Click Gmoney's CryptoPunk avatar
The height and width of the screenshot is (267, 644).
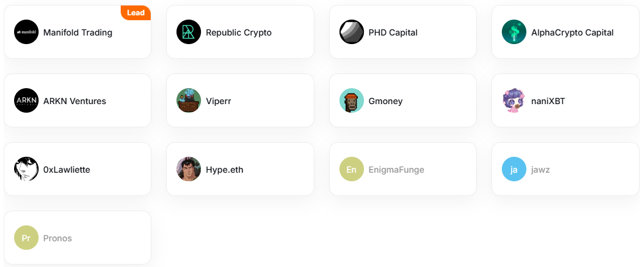click(352, 100)
